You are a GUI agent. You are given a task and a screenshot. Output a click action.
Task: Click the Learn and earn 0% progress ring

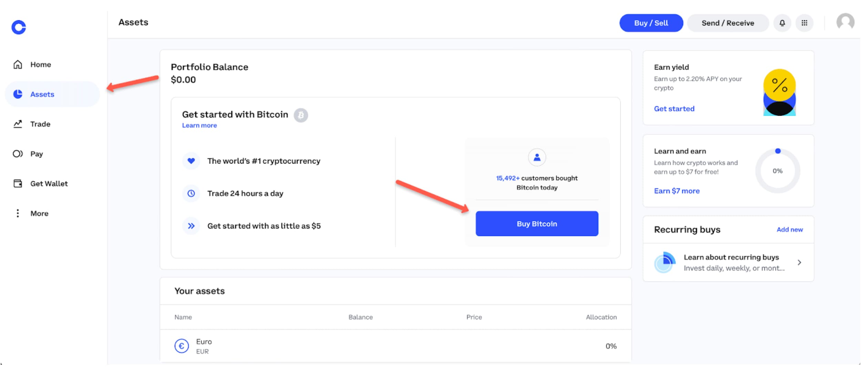[x=777, y=171]
